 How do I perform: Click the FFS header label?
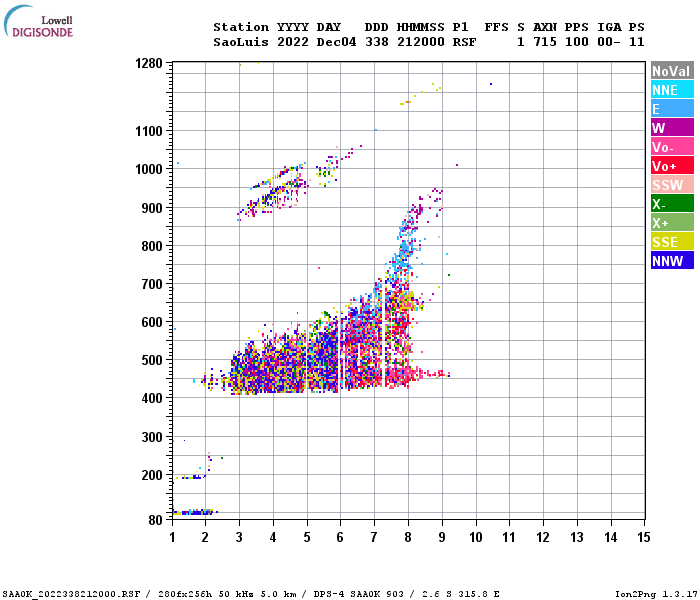[496, 27]
